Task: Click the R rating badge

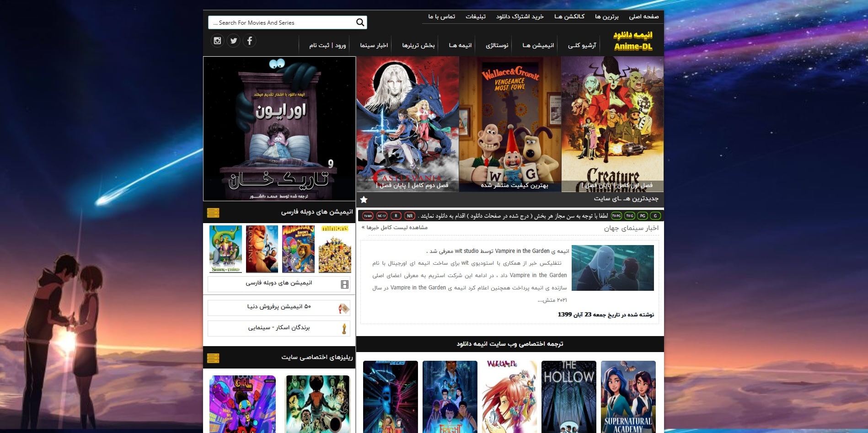Action: coord(396,216)
